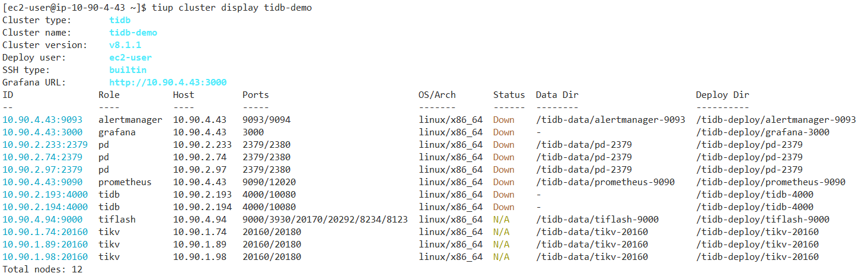Open the Grafana URL http://10.90.4.43:3000
Screen dimensions: 868x273
click(168, 82)
